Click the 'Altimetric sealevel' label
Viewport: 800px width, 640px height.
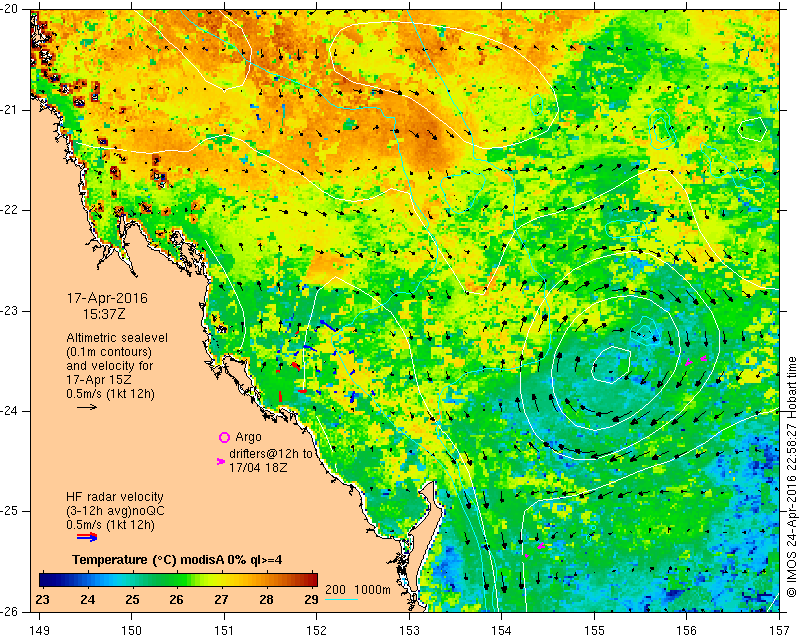click(x=117, y=338)
